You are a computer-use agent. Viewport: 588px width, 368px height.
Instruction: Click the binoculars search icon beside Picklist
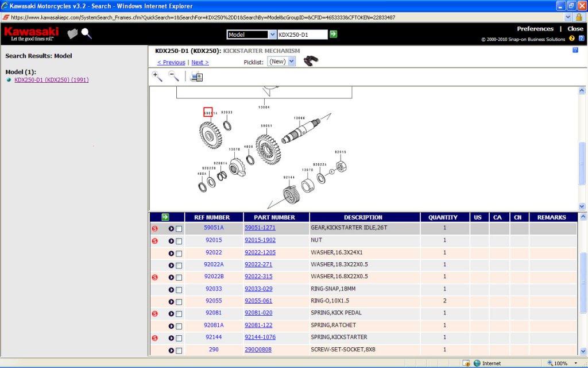point(311,61)
